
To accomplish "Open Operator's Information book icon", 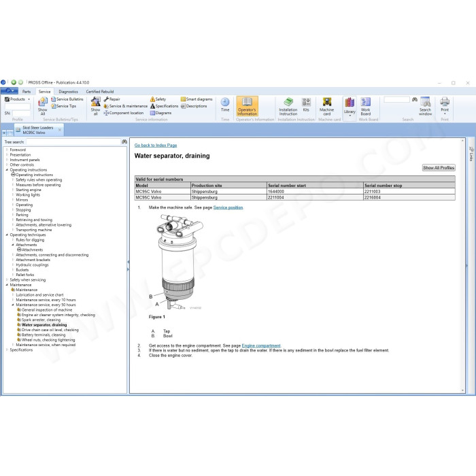I will point(247,106).
